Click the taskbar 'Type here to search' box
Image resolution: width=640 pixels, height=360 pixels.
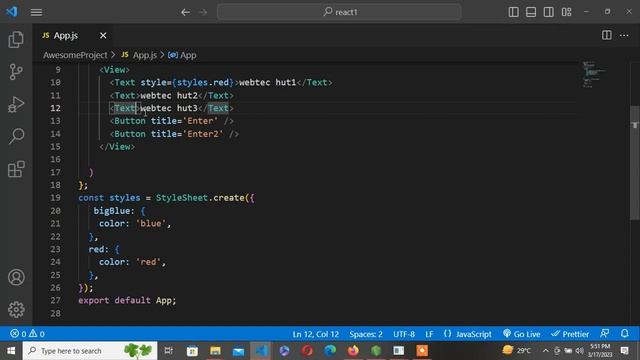coord(90,351)
